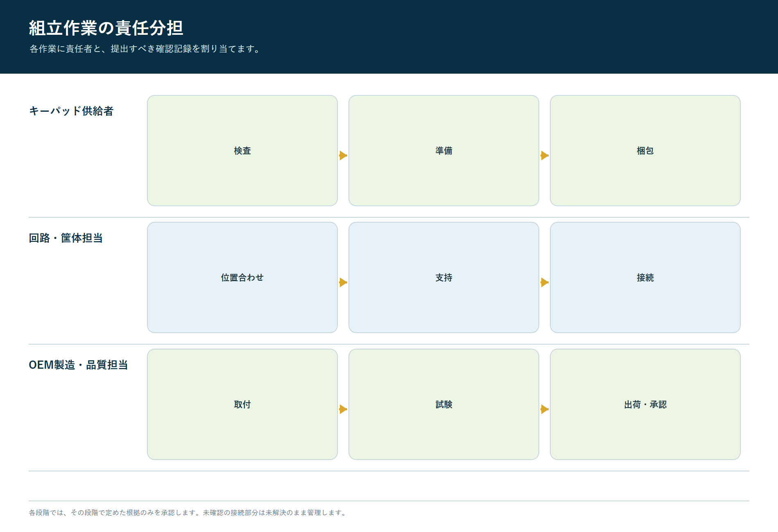Select the 準備 step card
778x532 pixels.
tap(444, 151)
